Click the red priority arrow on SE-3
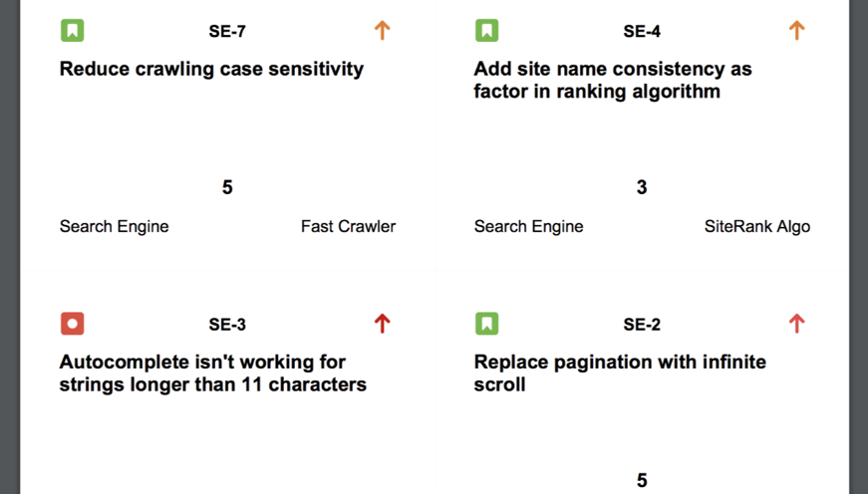This screenshot has height=494, width=868. click(x=382, y=324)
